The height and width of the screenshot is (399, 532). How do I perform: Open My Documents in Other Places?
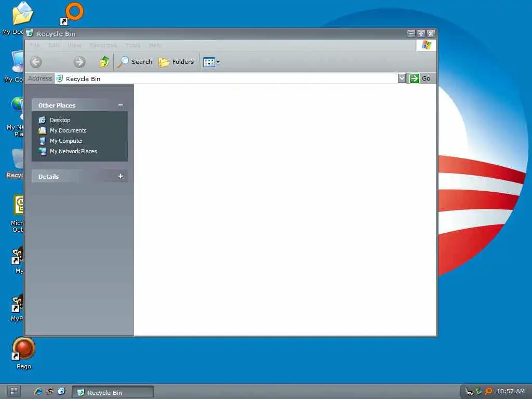pos(62,130)
